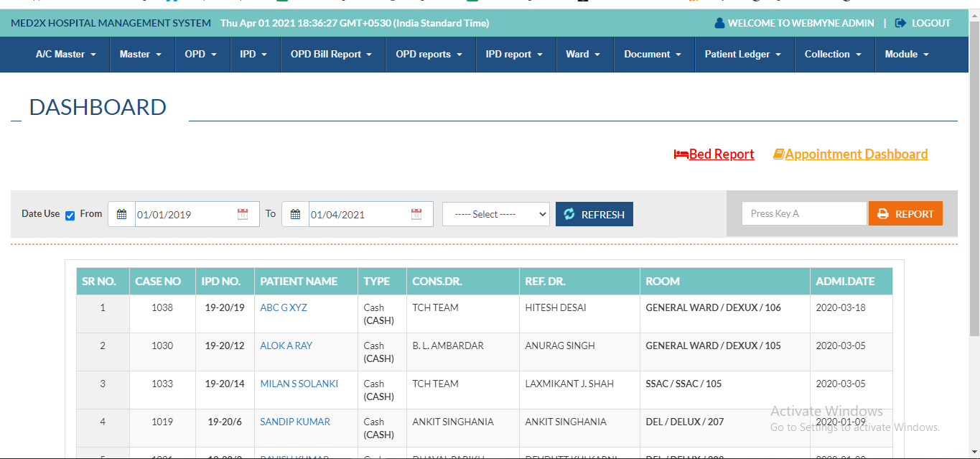Click the Press Key A input box
Image resolution: width=980 pixels, height=459 pixels.
click(804, 213)
